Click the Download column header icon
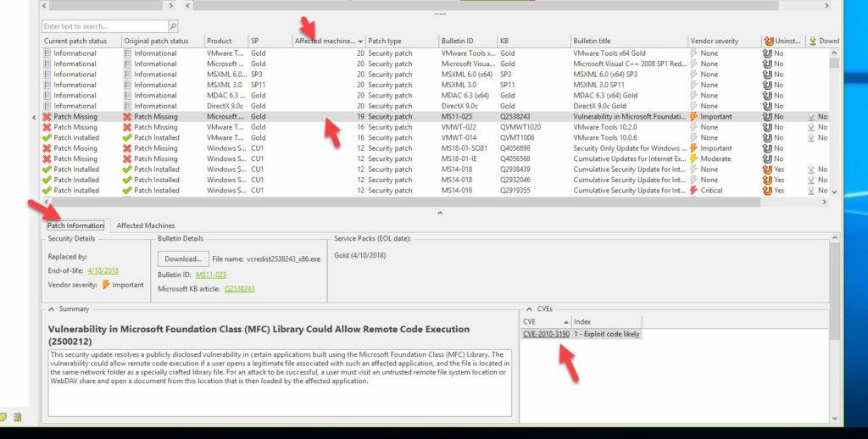Screen dimensions: 868x439 pyautogui.click(x=811, y=41)
